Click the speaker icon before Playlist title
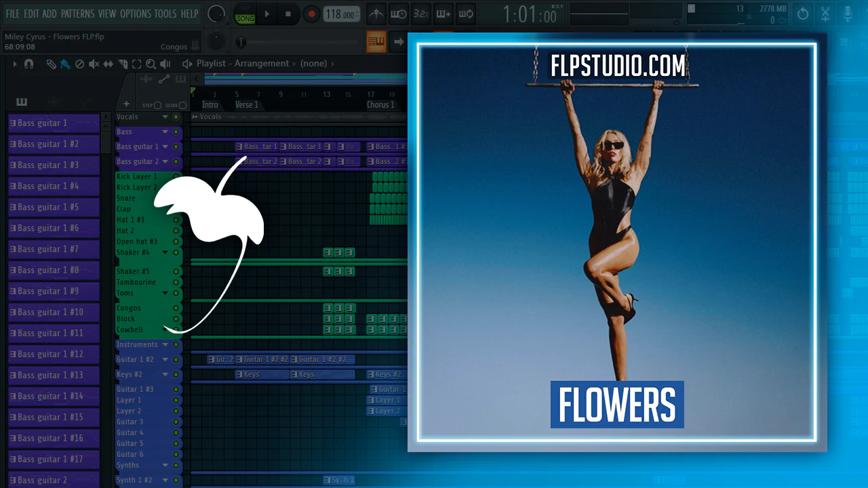The width and height of the screenshot is (868, 488). [187, 64]
